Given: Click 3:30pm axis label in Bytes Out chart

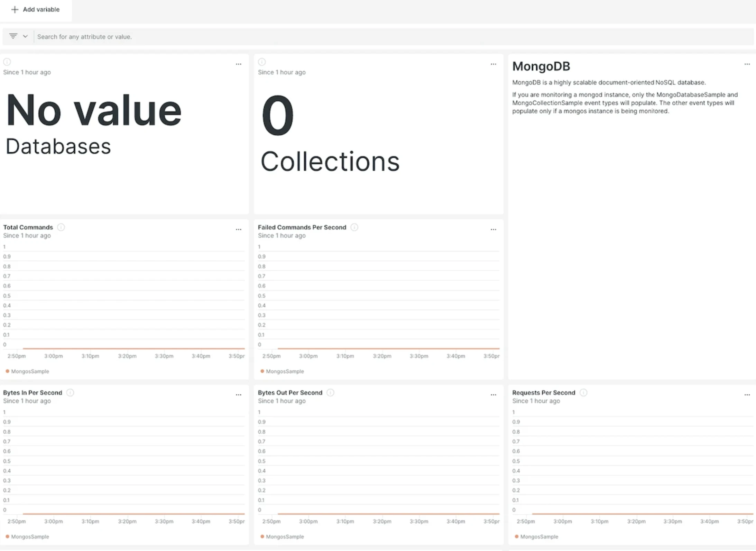Looking at the screenshot, I should click(419, 522).
